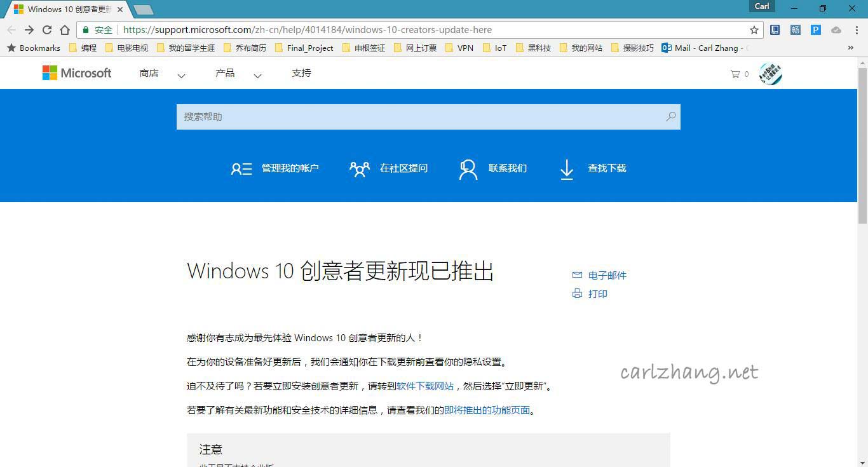Image resolution: width=868 pixels, height=467 pixels.
Task: Click the 在社区提问 community icon
Action: click(359, 168)
